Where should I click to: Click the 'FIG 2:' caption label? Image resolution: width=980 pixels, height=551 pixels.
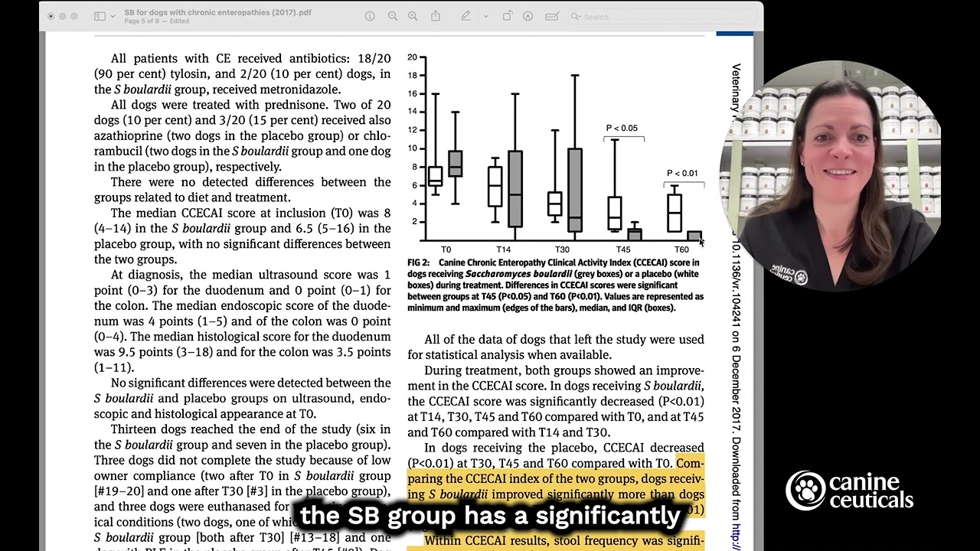[419, 262]
